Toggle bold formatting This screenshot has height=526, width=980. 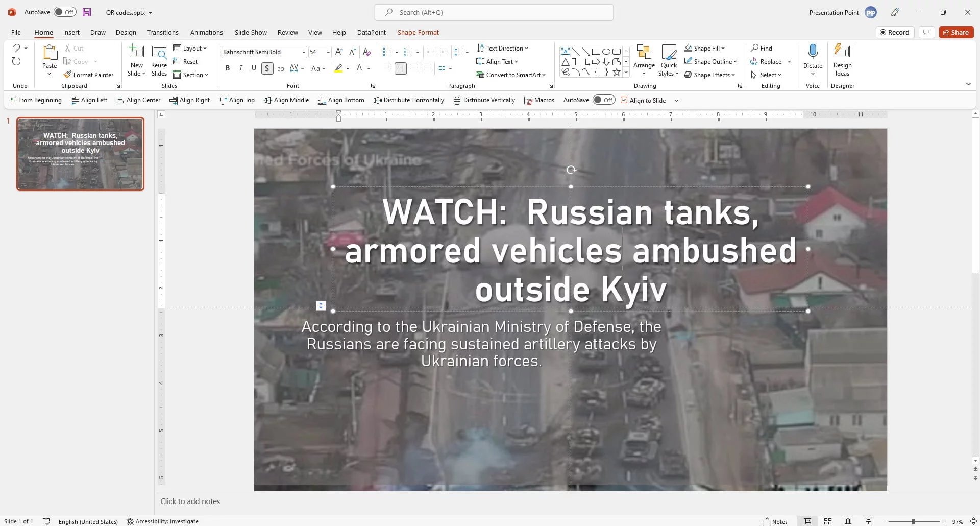[x=227, y=68]
